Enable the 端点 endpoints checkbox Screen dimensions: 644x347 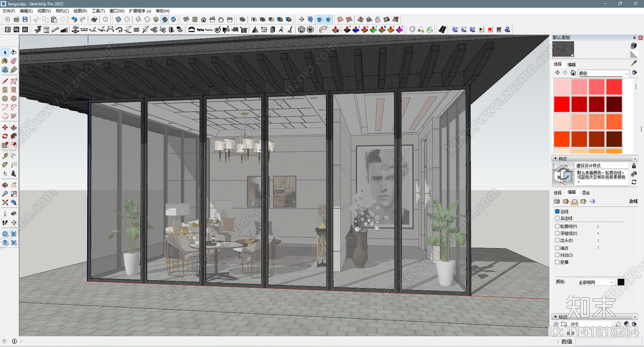coord(557,248)
